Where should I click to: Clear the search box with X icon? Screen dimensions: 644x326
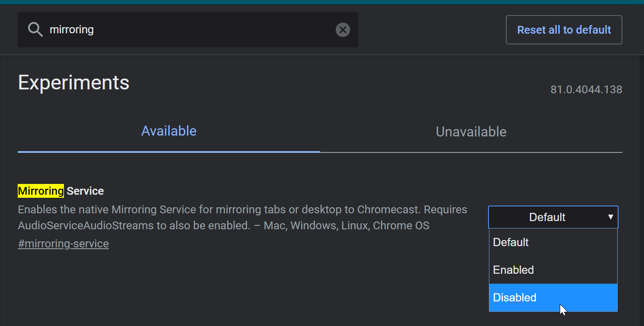pyautogui.click(x=343, y=30)
